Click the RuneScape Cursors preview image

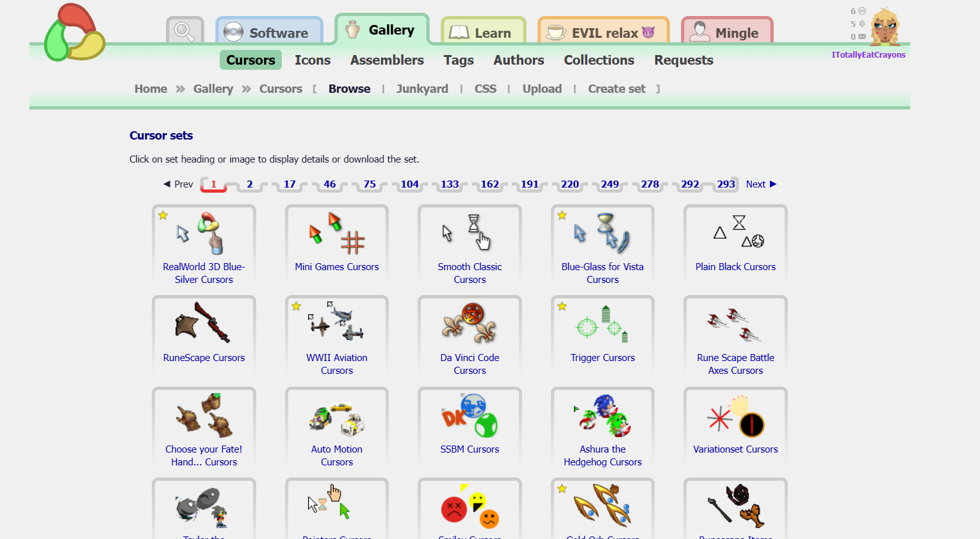pos(204,324)
